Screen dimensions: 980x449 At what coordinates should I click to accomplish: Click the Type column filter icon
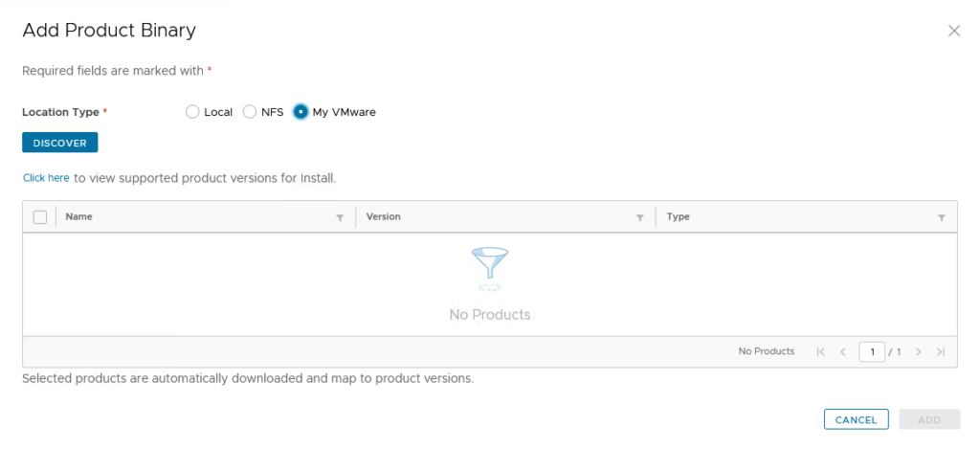click(x=942, y=218)
